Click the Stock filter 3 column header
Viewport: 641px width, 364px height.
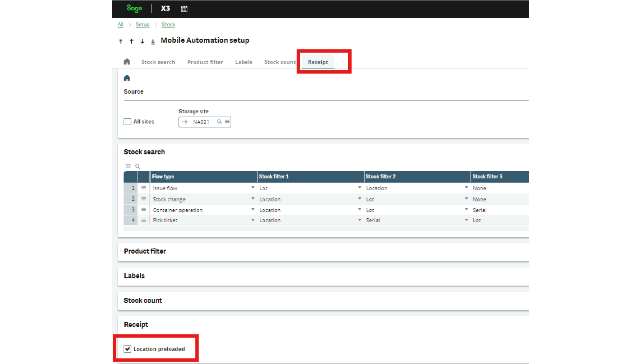click(500, 177)
